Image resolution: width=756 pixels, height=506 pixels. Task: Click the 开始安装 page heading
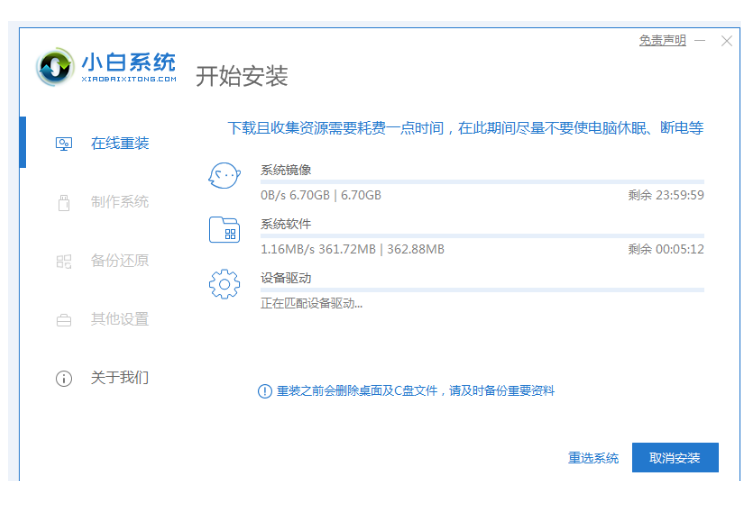pyautogui.click(x=242, y=76)
